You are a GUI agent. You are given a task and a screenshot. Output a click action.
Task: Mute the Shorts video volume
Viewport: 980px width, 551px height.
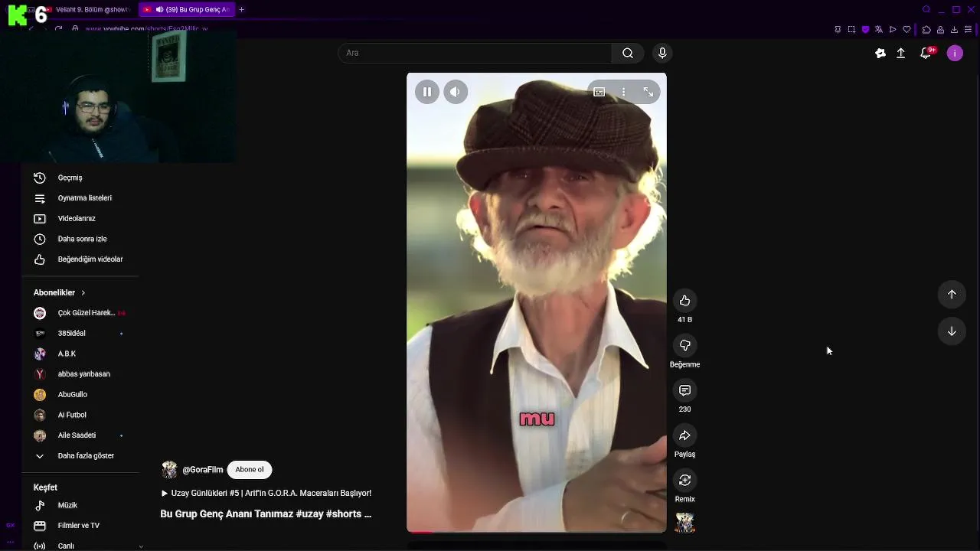tap(455, 92)
